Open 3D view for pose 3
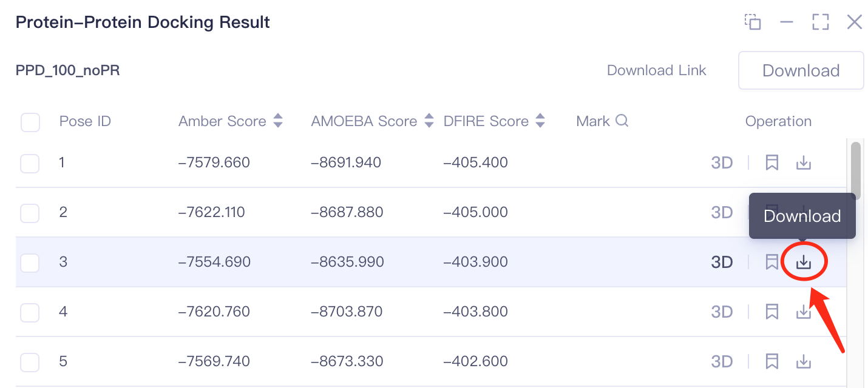 point(722,262)
